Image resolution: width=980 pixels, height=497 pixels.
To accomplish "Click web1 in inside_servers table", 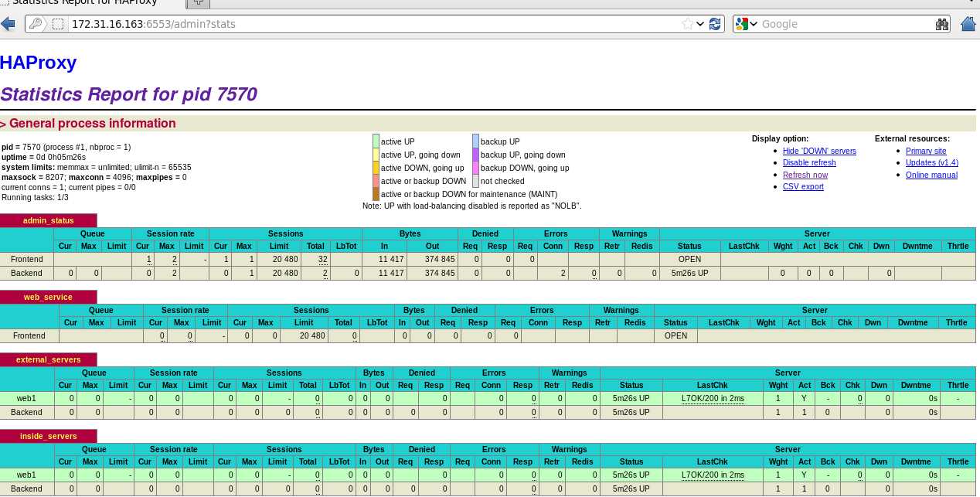I will tap(27, 475).
